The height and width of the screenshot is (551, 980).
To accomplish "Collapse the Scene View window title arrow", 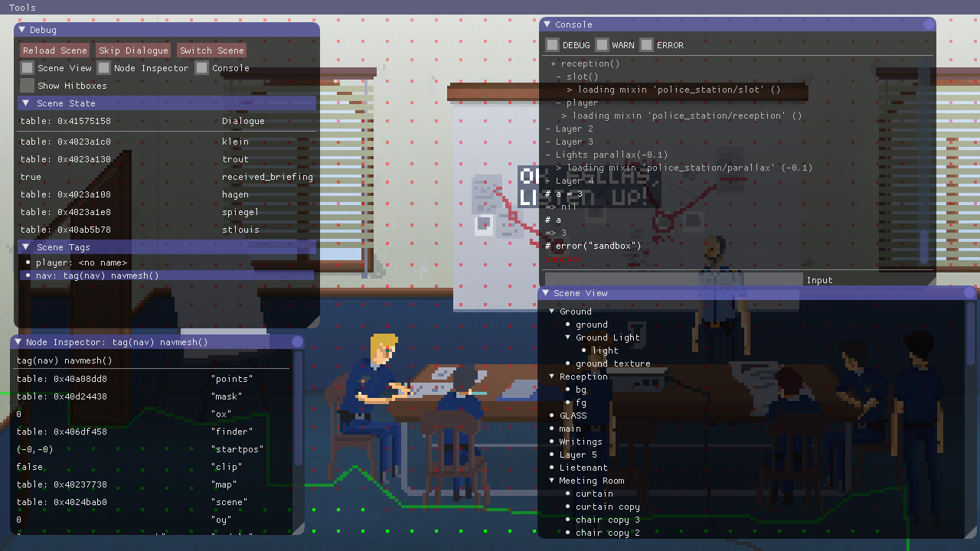I will click(546, 293).
